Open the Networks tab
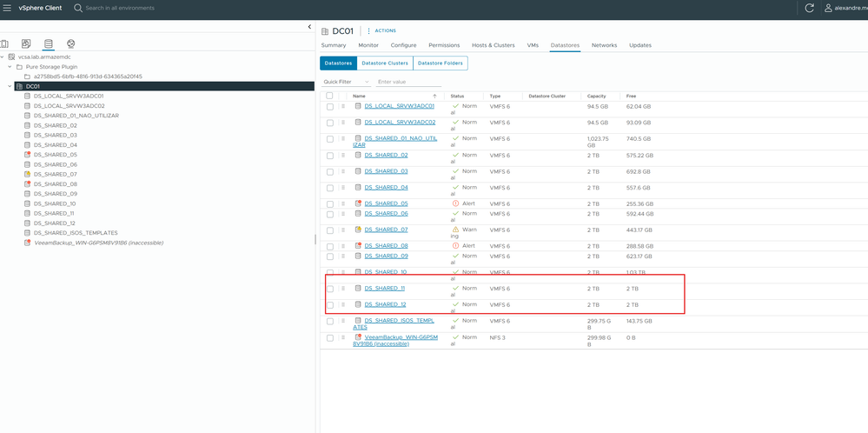 coord(604,45)
